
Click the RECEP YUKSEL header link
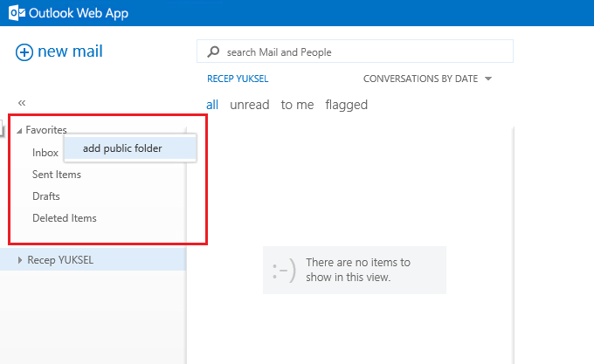point(238,79)
